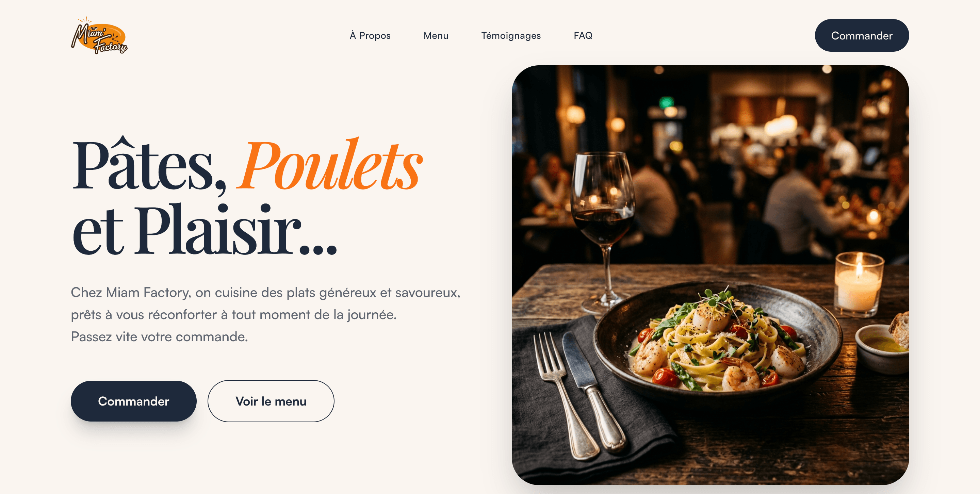Click the lit candle in the photo
980x494 pixels.
(x=859, y=283)
